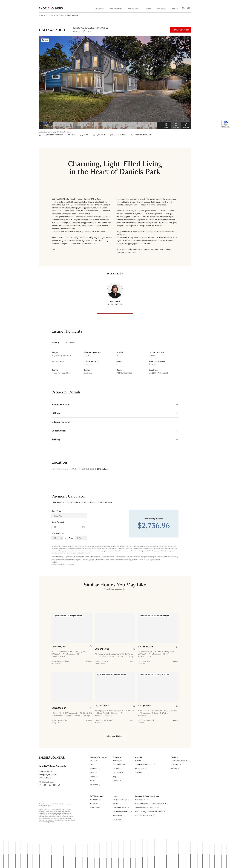Image resolution: width=230 pixels, height=868 pixels.
Task: Click the Share icon under the address
Action: pyautogui.click(x=84, y=31)
